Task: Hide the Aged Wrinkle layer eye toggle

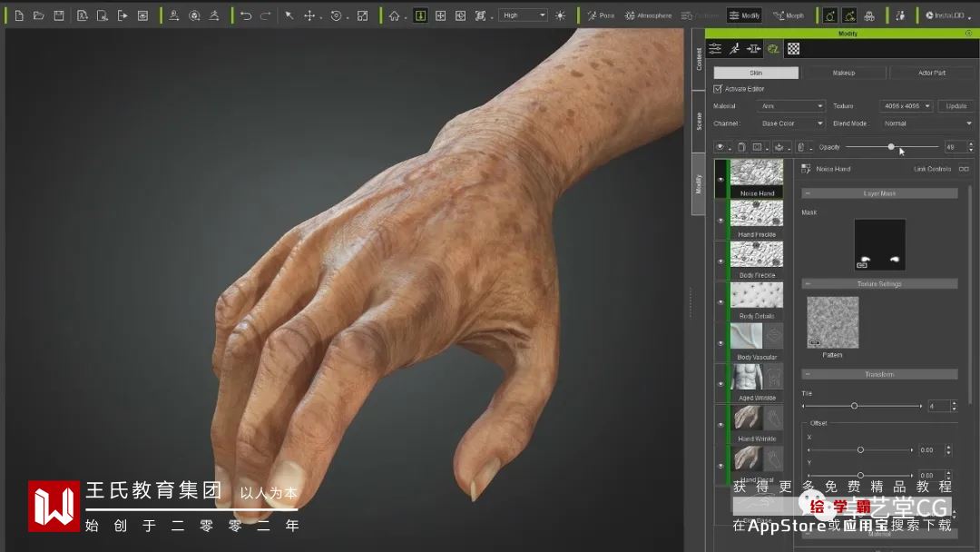Action: 720,384
